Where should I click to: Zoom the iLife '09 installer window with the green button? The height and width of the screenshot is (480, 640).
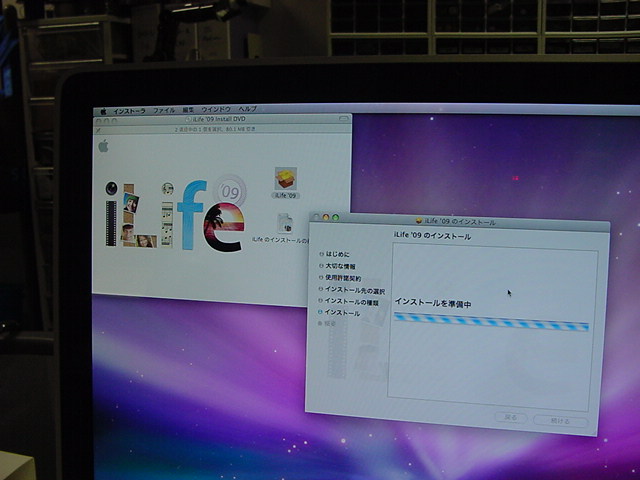(336, 217)
